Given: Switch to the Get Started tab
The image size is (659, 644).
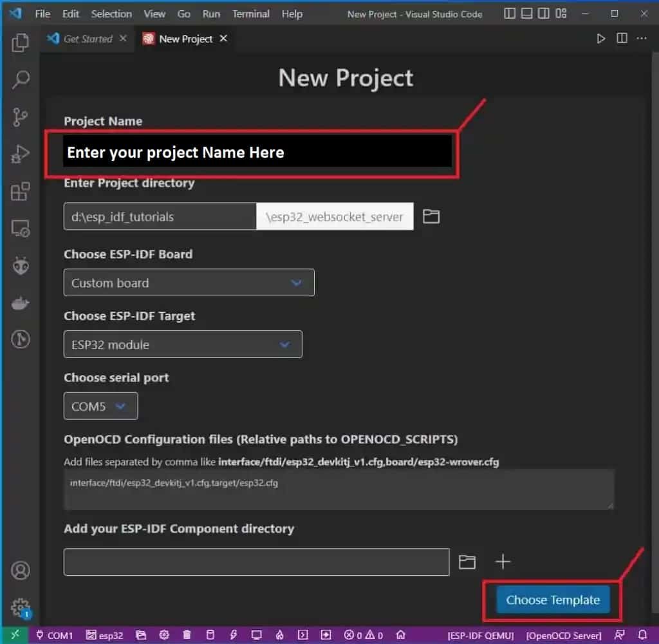Looking at the screenshot, I should [x=87, y=39].
